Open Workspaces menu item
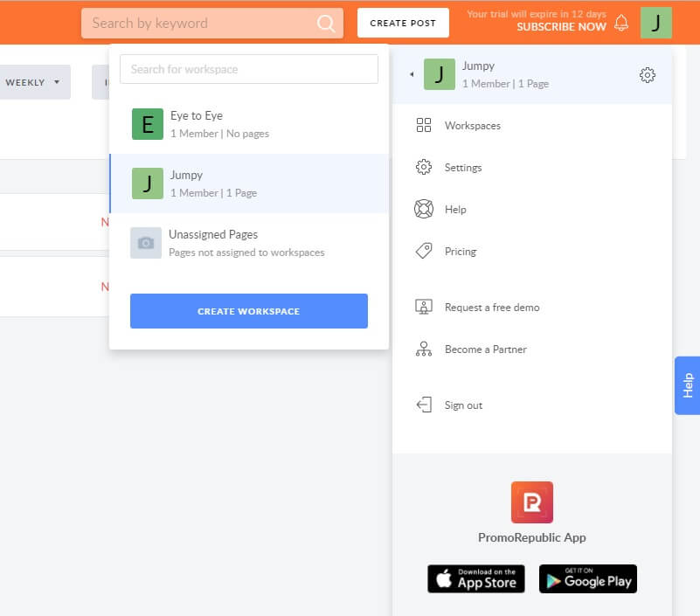The height and width of the screenshot is (616, 700). [x=472, y=126]
